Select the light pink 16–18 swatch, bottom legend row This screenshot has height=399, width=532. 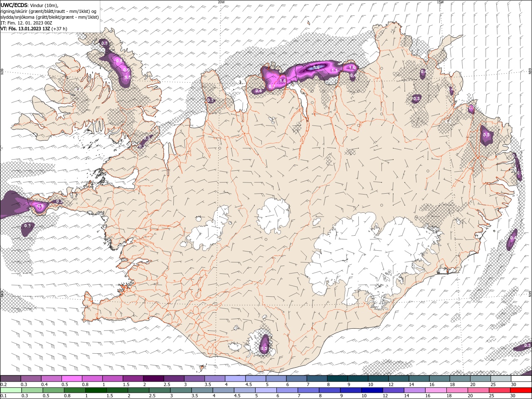tap(436, 390)
